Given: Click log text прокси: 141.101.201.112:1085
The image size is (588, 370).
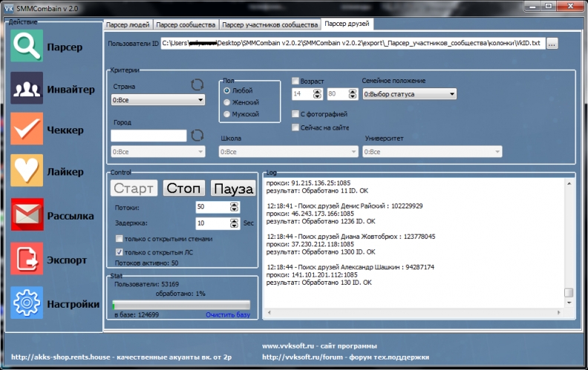Looking at the screenshot, I should pyautogui.click(x=312, y=275).
